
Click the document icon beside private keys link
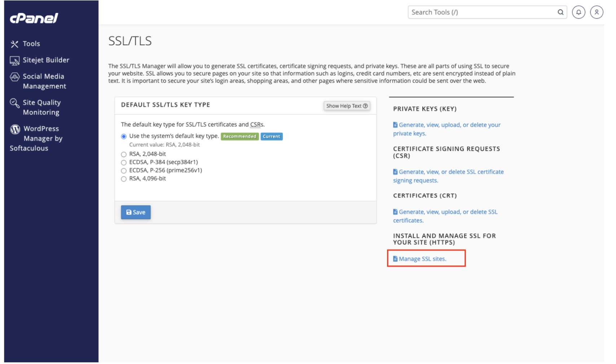coord(395,125)
